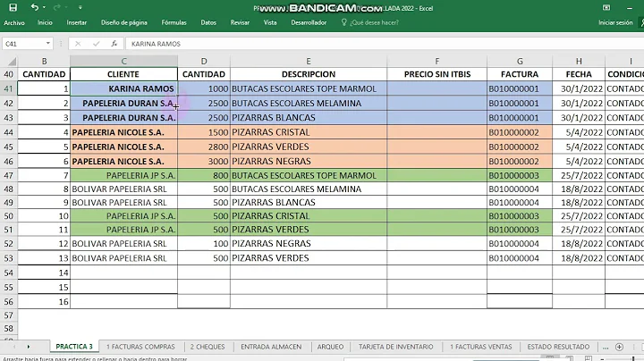Switch to the Vista tab
644x361 pixels.
(270, 22)
